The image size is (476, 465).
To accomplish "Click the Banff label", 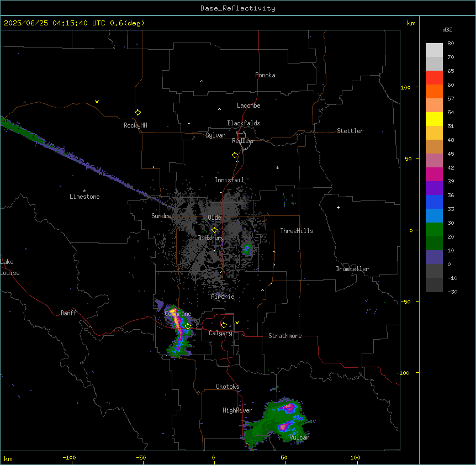I will [x=68, y=313].
